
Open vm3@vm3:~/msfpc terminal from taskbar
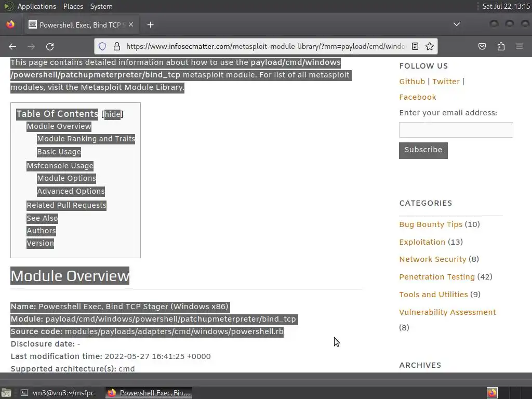click(x=57, y=393)
